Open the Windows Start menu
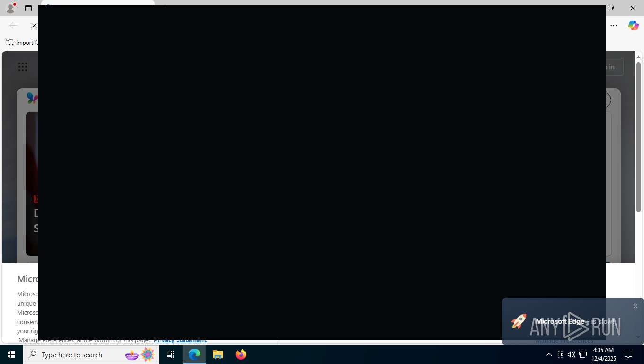The image size is (644, 364). click(11, 355)
